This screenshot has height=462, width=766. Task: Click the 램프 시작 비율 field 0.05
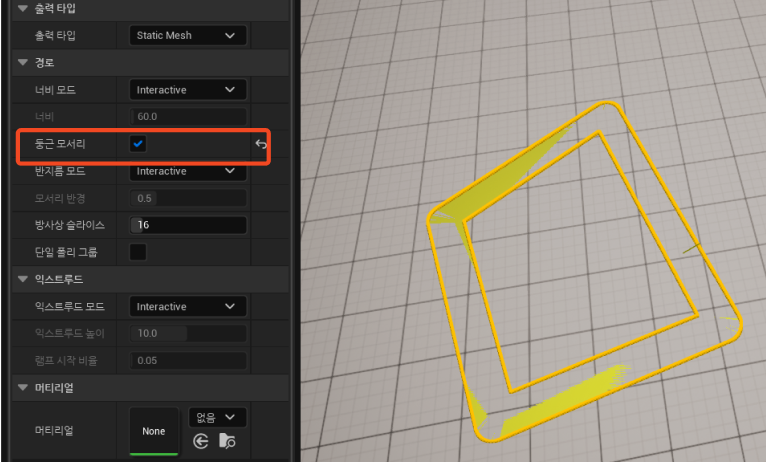(x=188, y=361)
